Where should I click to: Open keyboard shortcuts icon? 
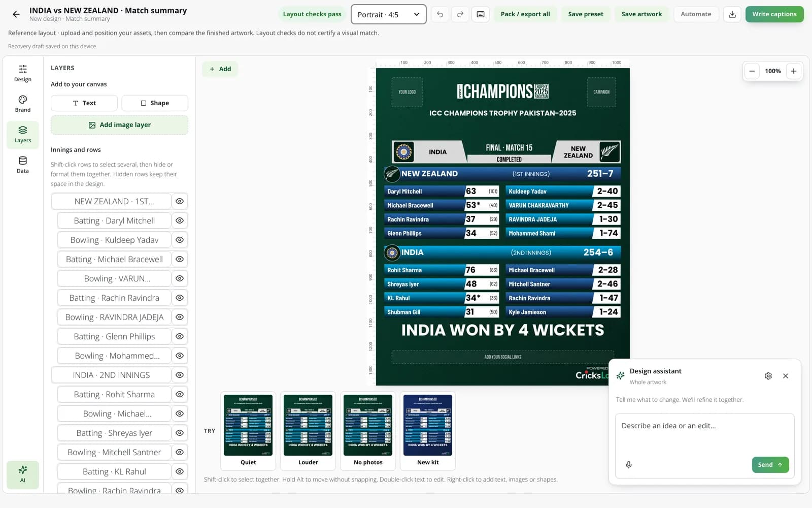click(481, 14)
